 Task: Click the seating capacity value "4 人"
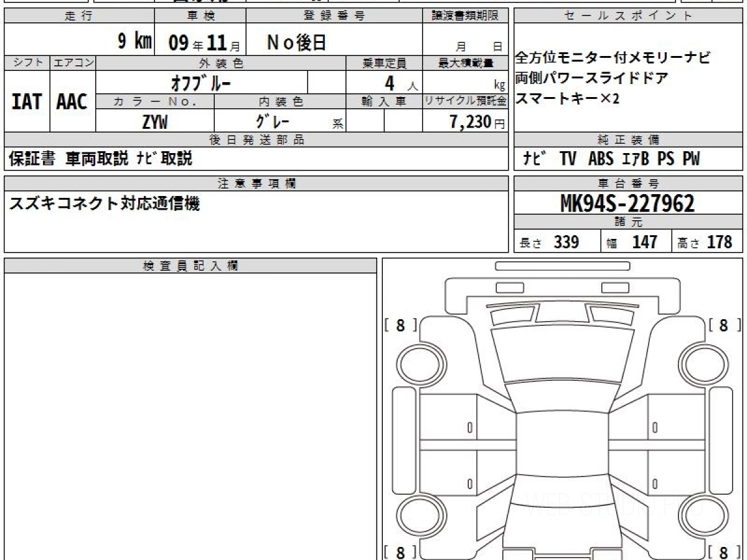pos(402,83)
